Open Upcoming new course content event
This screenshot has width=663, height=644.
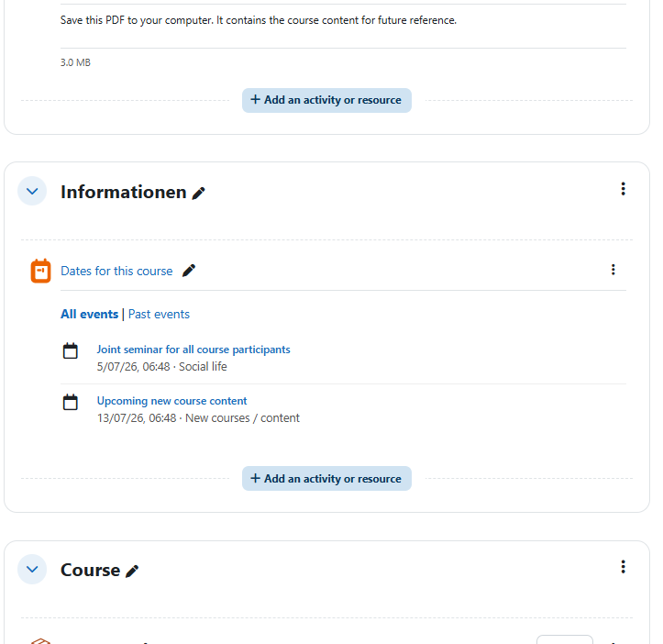[171, 401]
